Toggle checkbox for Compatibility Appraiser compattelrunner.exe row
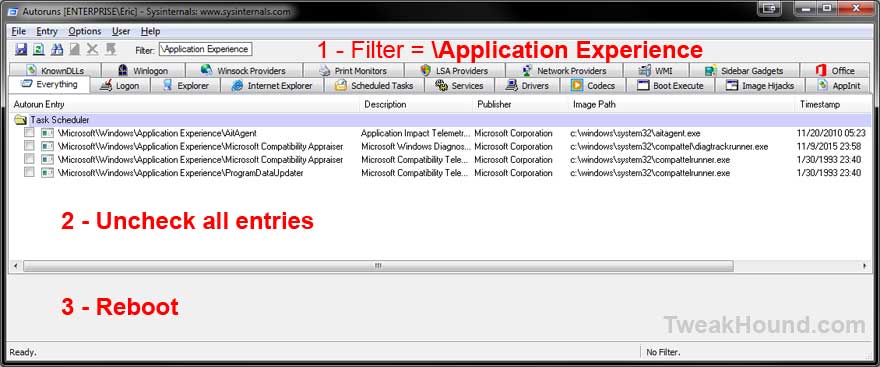The width and height of the screenshot is (880, 367). 29,159
